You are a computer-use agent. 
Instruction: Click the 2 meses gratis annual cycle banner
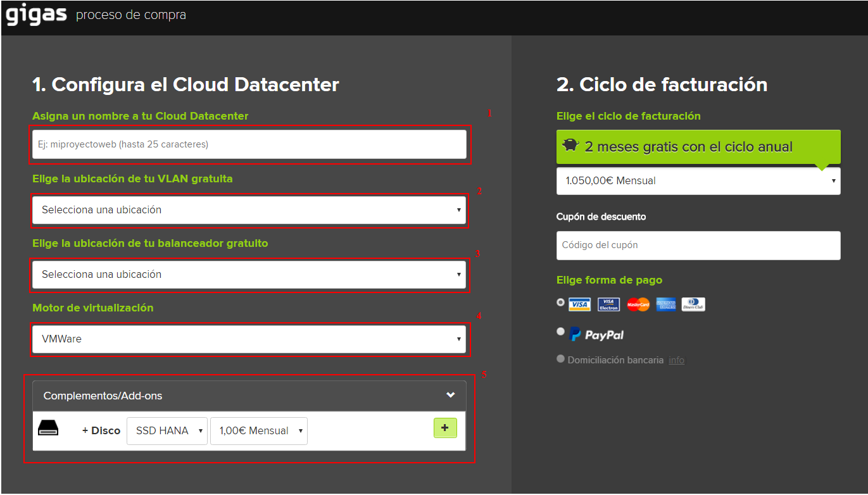point(698,147)
